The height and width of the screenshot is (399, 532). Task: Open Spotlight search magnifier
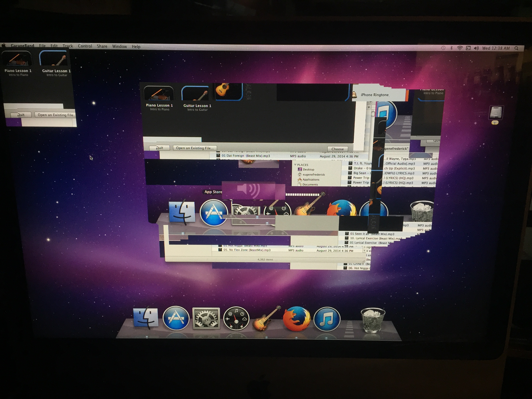pyautogui.click(x=516, y=48)
